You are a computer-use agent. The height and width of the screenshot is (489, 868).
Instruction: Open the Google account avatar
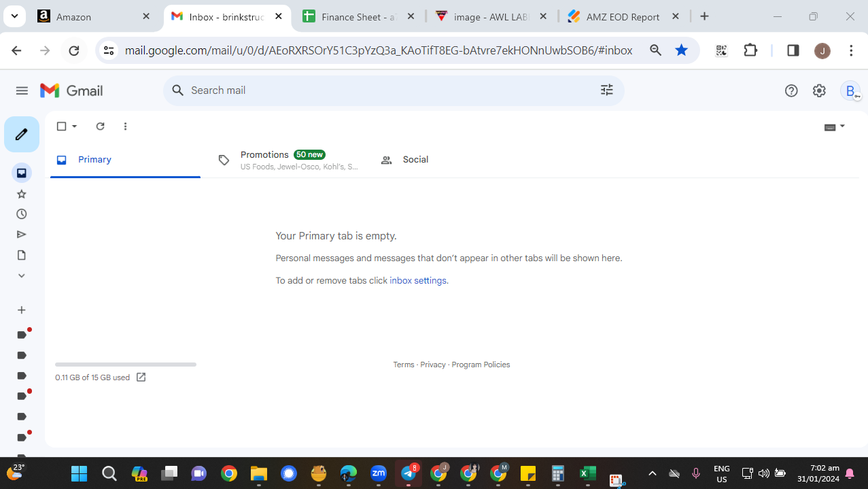(x=850, y=90)
